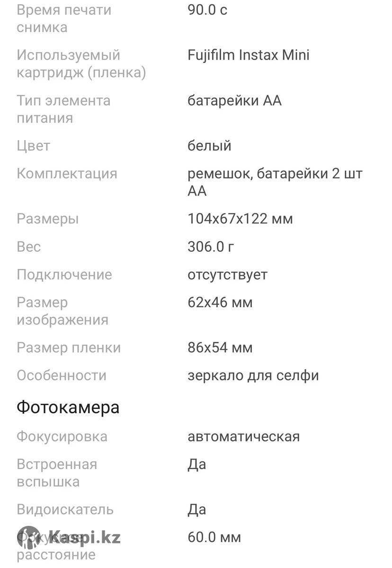The height and width of the screenshot is (568, 392).
Task: Click the 62x46 мм image size value
Action: point(220,302)
